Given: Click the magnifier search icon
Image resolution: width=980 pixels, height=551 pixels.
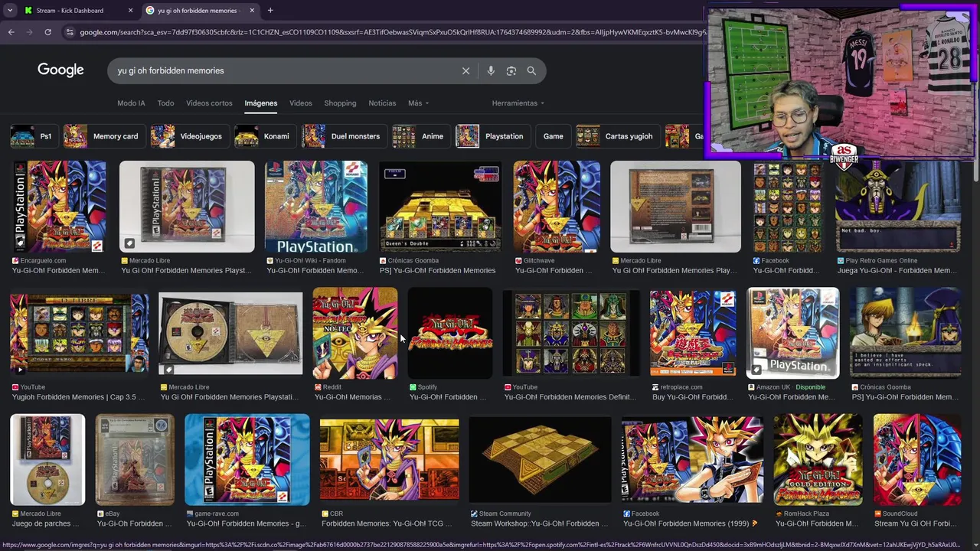Looking at the screenshot, I should [x=531, y=70].
